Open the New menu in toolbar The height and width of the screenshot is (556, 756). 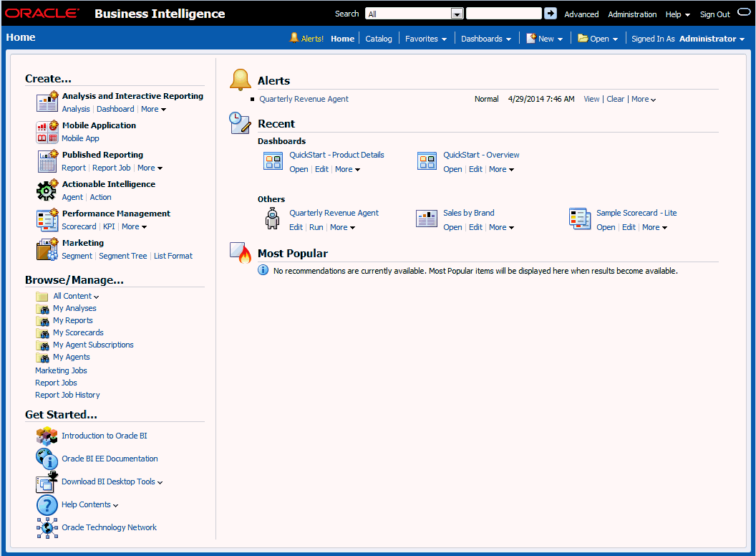pos(545,39)
